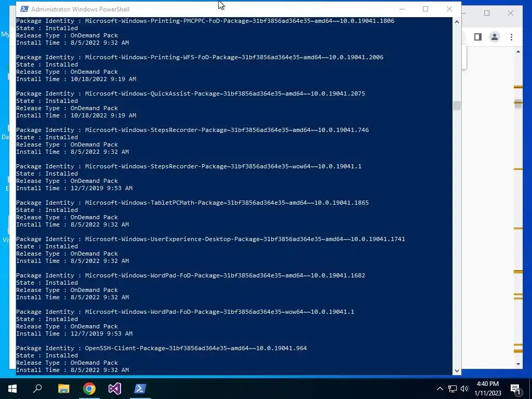Click the Release Type line under TabletPCMath
This screenshot has height=399, width=532.
[x=67, y=217]
